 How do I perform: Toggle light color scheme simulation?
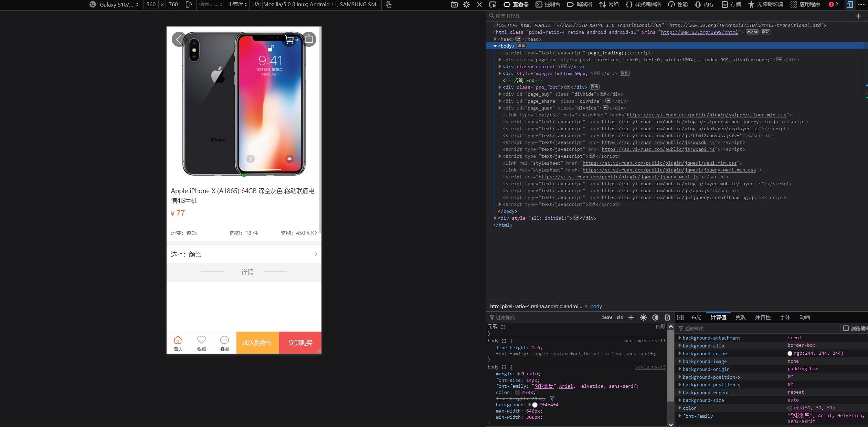click(643, 317)
